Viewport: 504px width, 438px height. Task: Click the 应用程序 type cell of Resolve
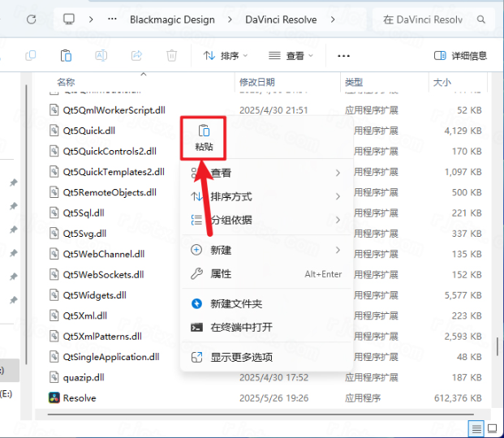point(363,397)
